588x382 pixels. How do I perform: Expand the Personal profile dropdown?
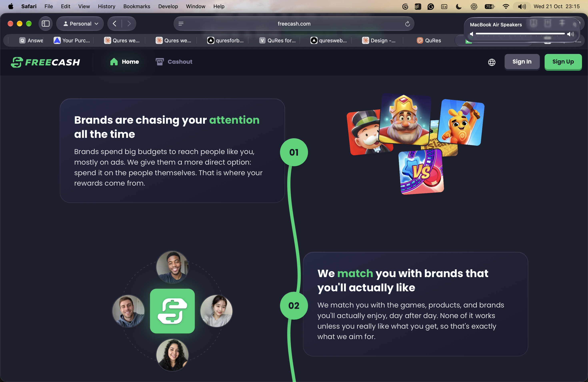pos(80,24)
